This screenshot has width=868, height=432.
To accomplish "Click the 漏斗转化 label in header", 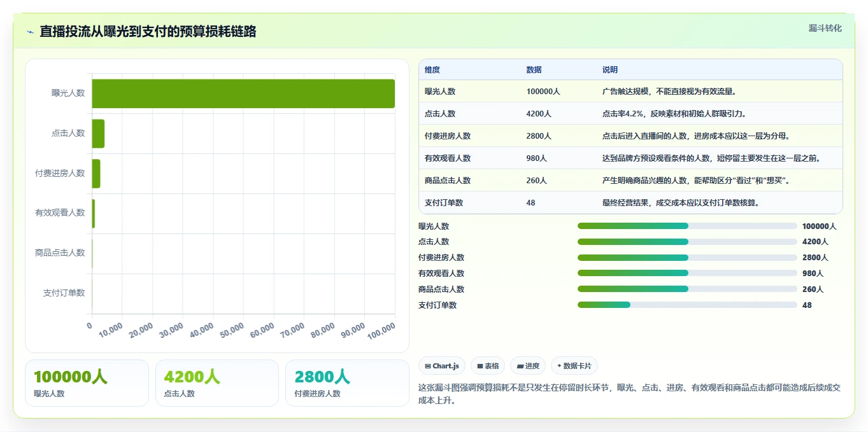I will point(825,29).
